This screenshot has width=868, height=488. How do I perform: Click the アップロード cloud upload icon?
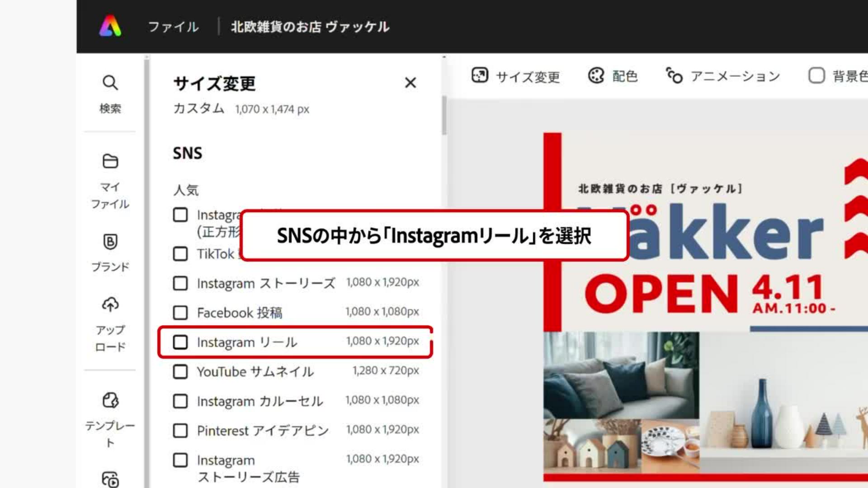[x=110, y=305]
